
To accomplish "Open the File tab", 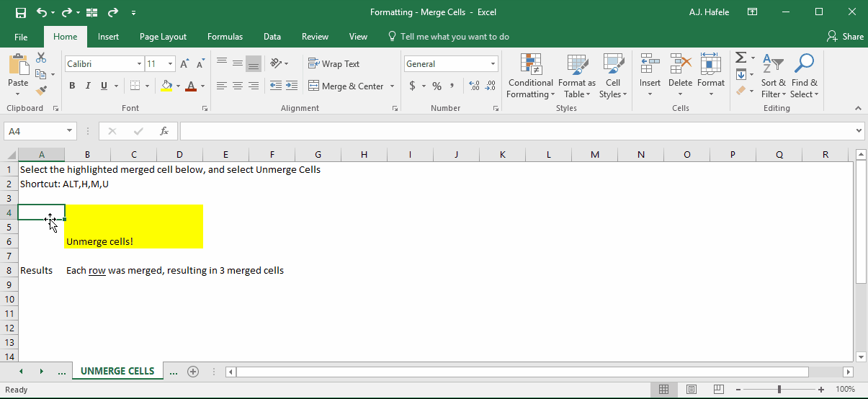I will 21,37.
